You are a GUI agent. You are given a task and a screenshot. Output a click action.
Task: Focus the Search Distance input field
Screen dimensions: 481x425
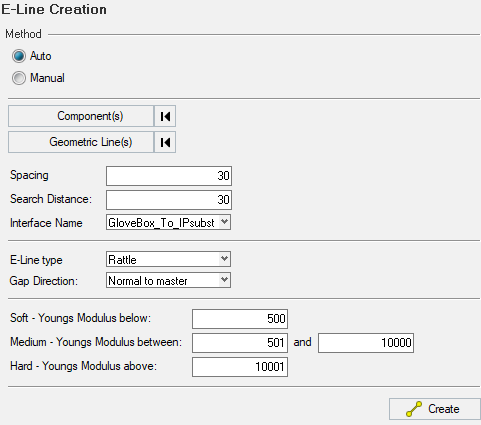169,200
